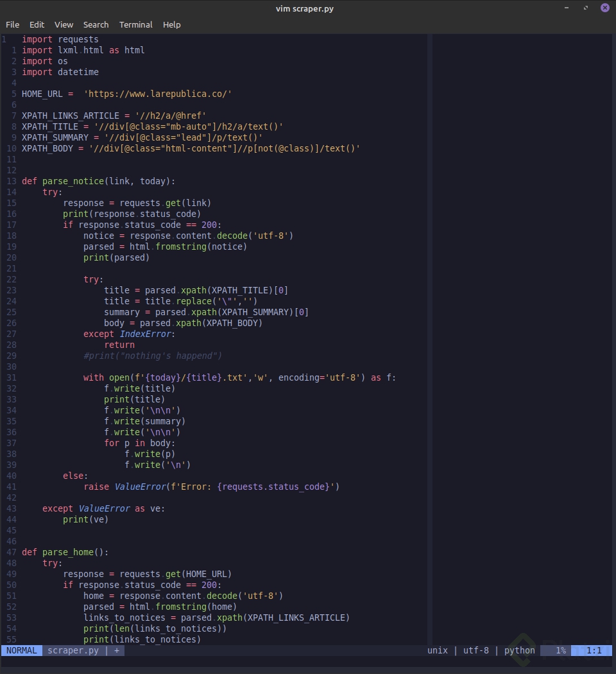The height and width of the screenshot is (674, 616).
Task: Click the 'except IndexError:' line
Action: click(130, 334)
